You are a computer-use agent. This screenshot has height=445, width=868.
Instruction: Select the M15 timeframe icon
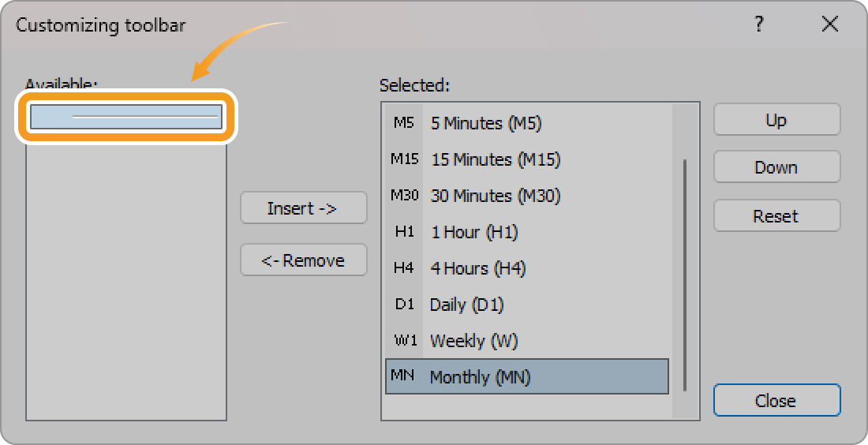coord(404,159)
